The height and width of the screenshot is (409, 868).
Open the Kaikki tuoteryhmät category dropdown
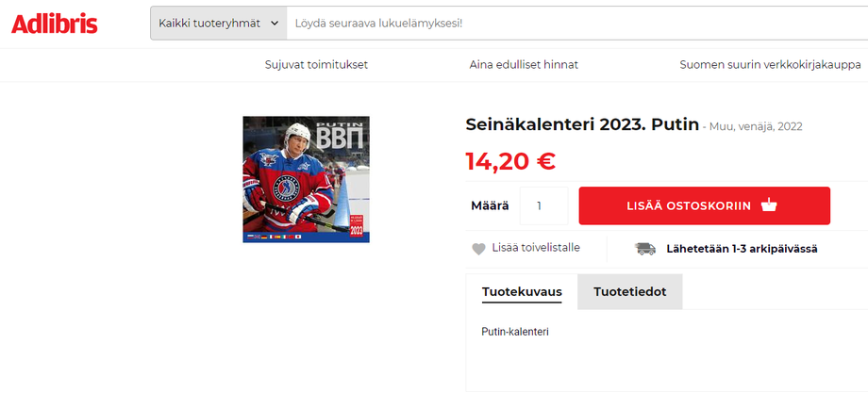pos(219,23)
